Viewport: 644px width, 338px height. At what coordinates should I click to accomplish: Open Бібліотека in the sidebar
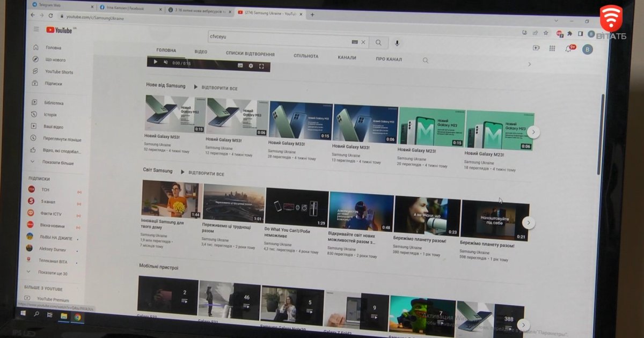point(48,102)
